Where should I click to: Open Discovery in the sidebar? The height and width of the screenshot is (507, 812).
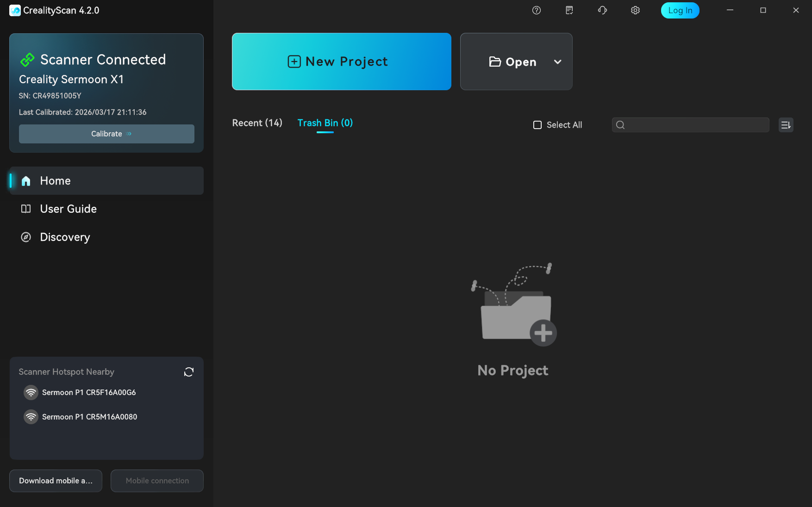[106, 237]
